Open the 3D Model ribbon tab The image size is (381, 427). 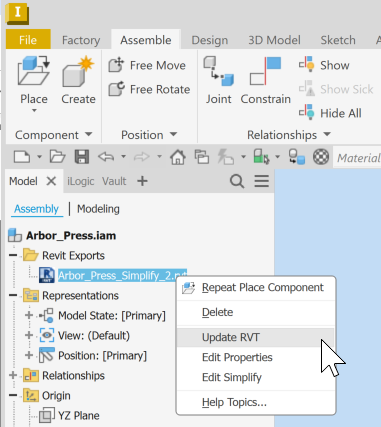tap(274, 40)
